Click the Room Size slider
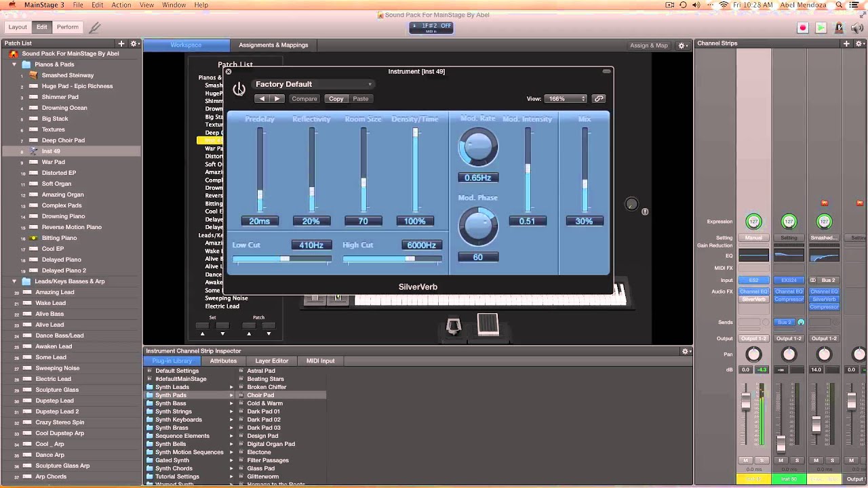 363,171
